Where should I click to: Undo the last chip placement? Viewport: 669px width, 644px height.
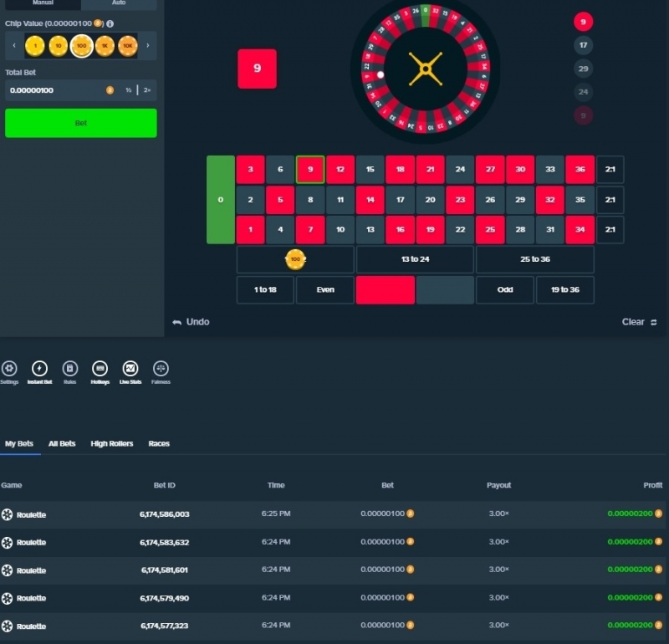[192, 322]
